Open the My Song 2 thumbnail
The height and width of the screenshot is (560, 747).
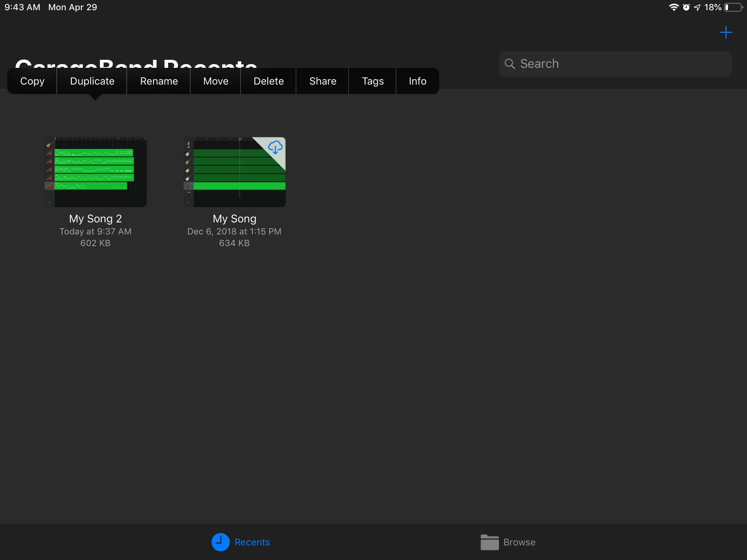(96, 172)
